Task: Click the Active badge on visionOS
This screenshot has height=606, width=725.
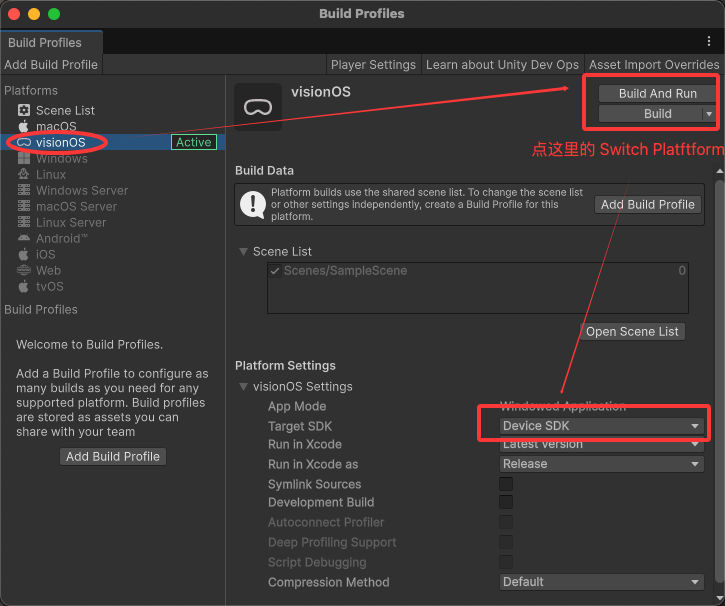Action: (x=194, y=142)
